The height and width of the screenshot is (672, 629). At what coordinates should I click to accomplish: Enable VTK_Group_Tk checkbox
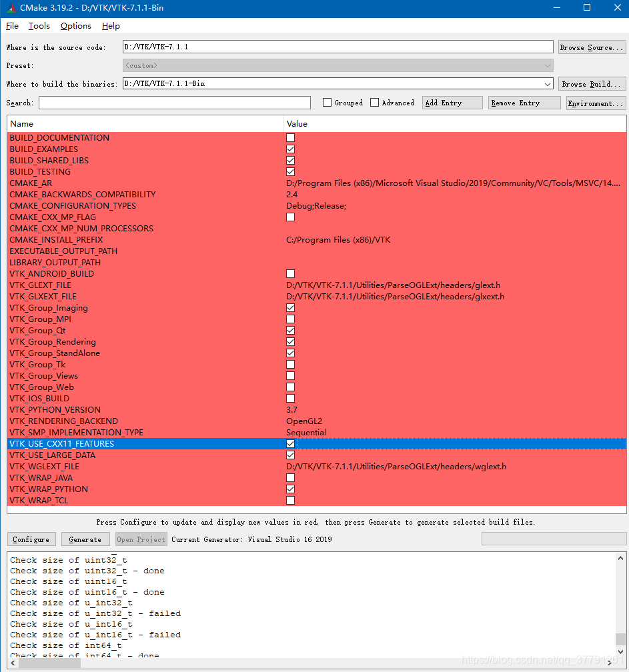click(291, 365)
